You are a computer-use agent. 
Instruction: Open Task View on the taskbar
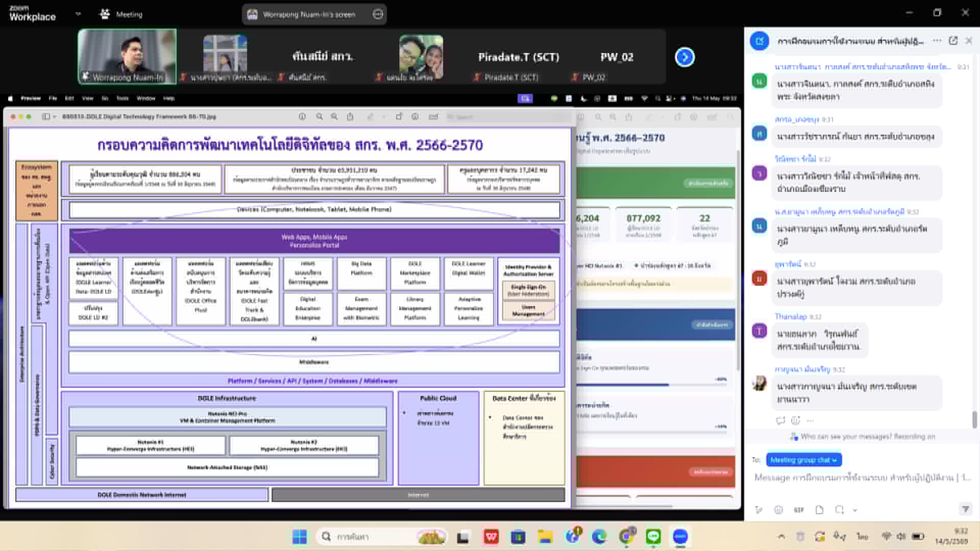point(463,537)
